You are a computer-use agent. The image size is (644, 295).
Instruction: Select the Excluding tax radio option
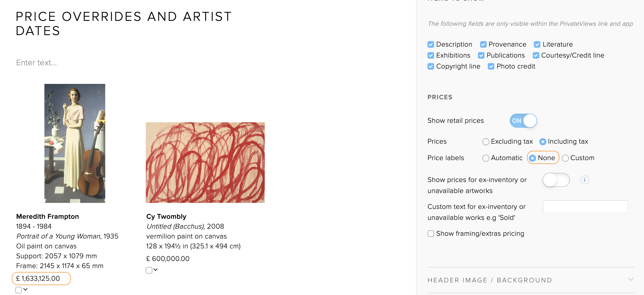(x=486, y=142)
